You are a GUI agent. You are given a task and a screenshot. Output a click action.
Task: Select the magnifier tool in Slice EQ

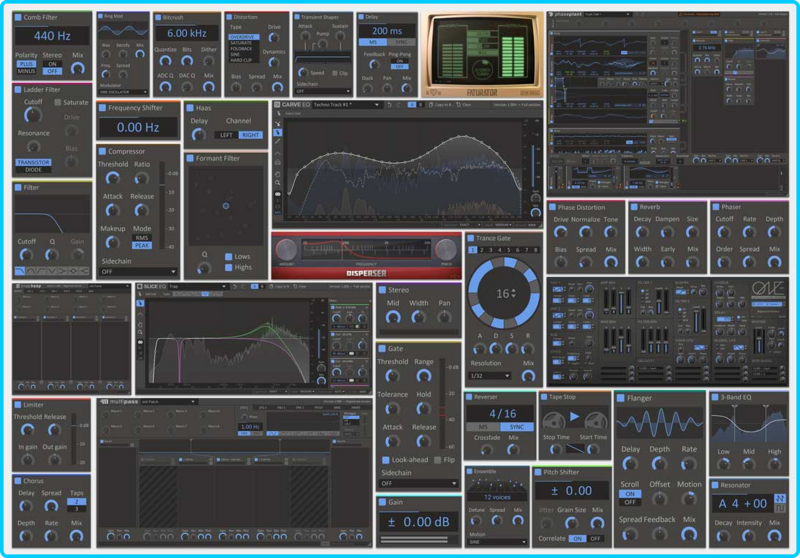click(140, 333)
